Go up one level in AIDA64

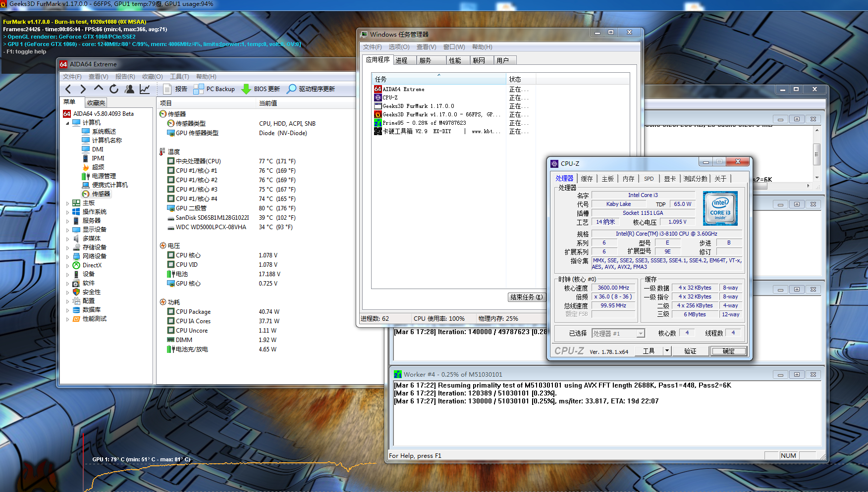click(99, 89)
